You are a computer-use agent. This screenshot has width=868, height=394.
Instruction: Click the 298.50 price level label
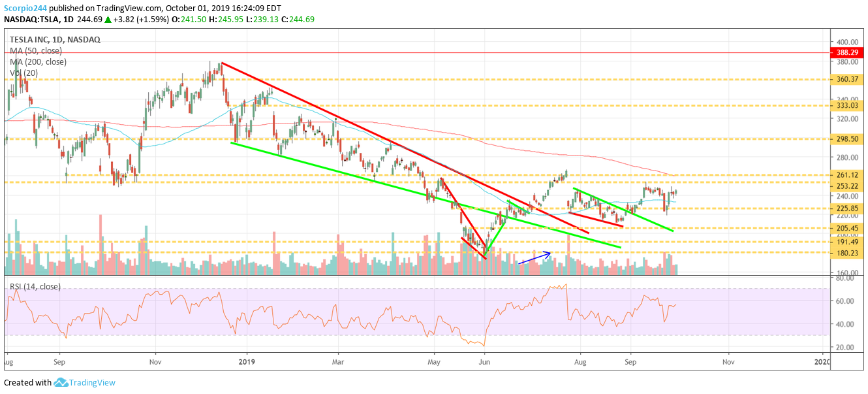pyautogui.click(x=848, y=139)
